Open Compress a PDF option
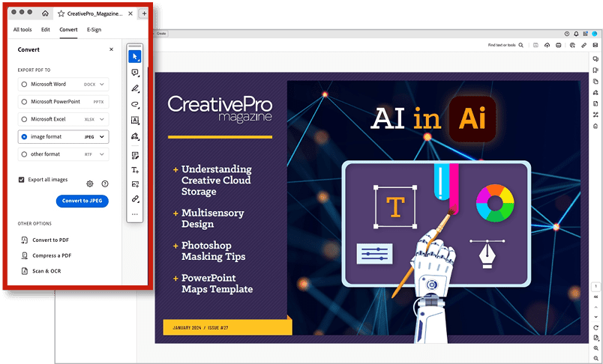The height and width of the screenshot is (364, 603). tap(46, 255)
